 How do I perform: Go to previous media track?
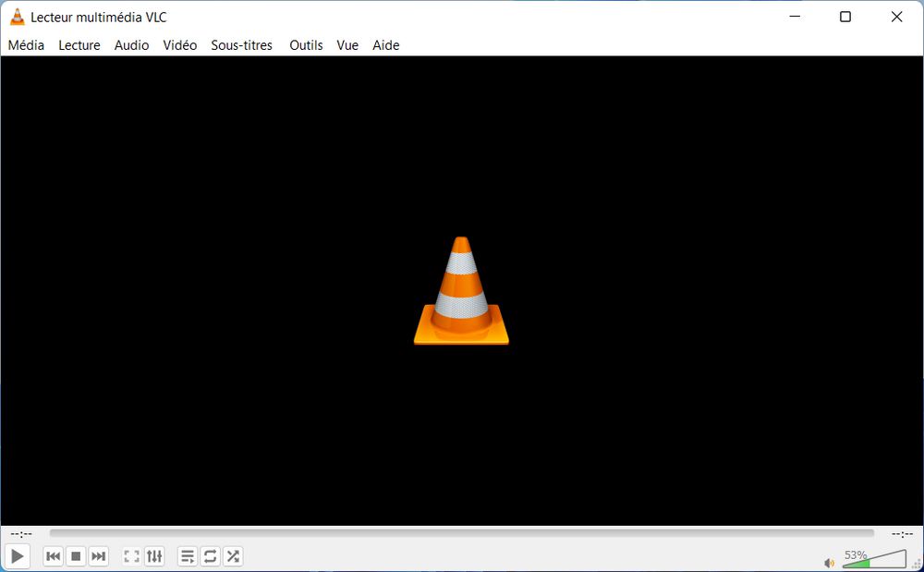pyautogui.click(x=53, y=556)
